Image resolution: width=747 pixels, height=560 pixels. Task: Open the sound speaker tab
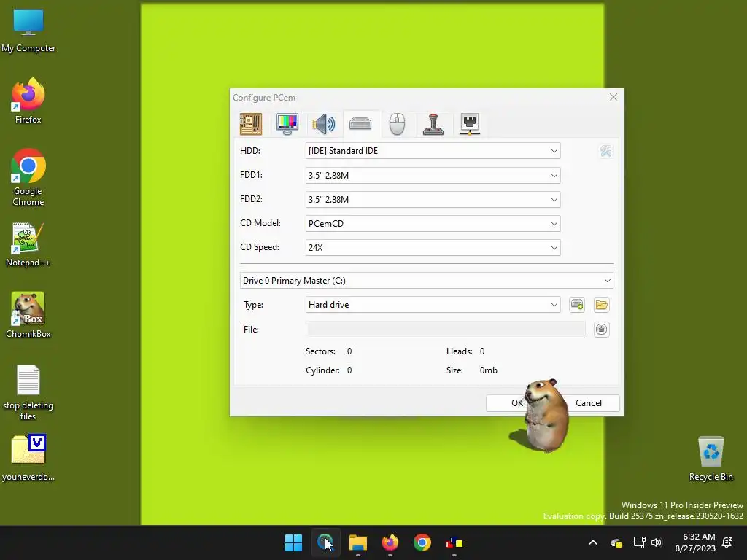coord(324,124)
